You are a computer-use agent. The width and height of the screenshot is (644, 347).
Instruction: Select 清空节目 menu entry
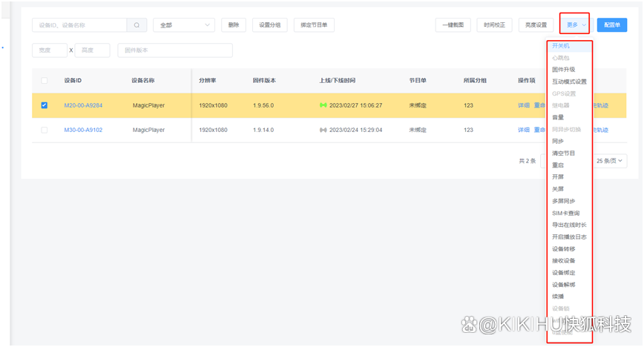[563, 153]
